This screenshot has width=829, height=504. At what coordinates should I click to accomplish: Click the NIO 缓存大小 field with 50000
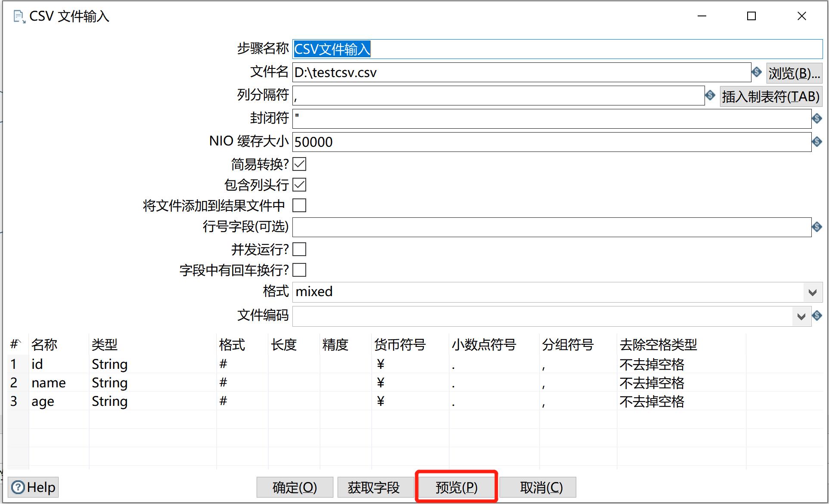(x=552, y=142)
